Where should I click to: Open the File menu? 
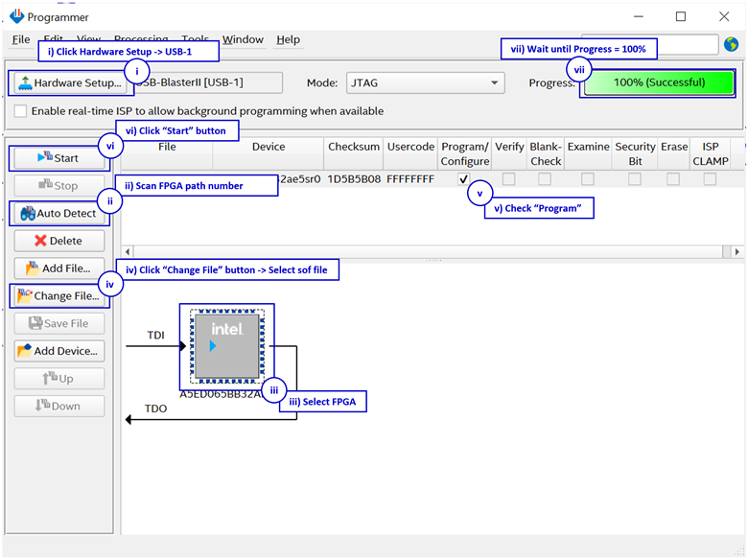(20, 39)
